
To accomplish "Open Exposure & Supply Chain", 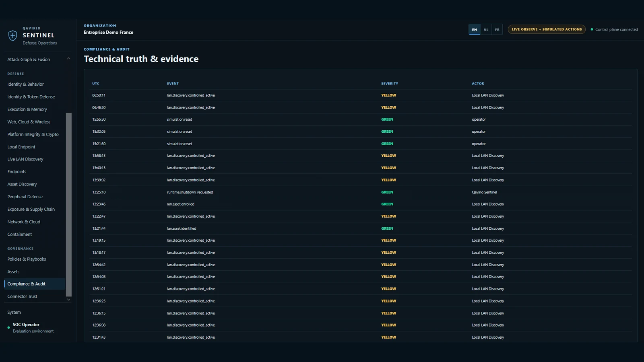I will click(31, 210).
